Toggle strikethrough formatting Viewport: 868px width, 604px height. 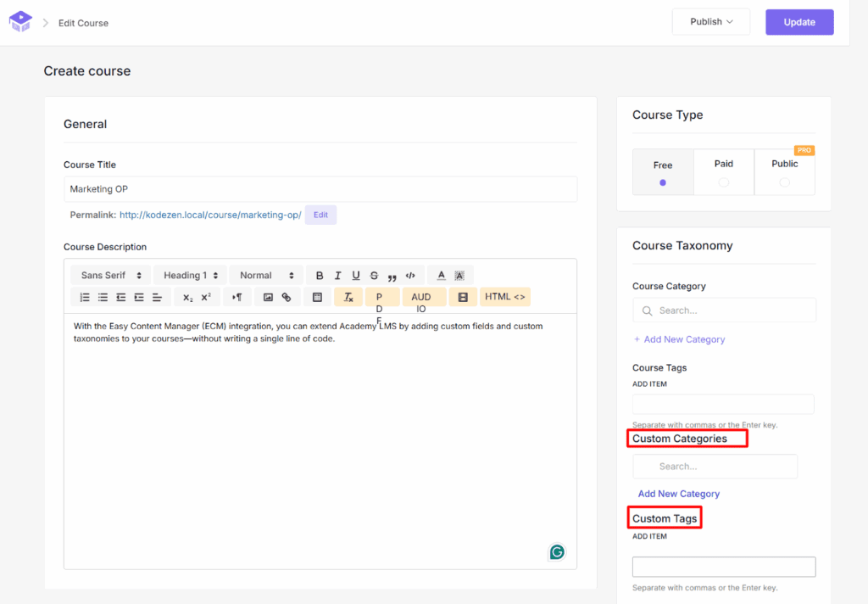click(x=373, y=275)
